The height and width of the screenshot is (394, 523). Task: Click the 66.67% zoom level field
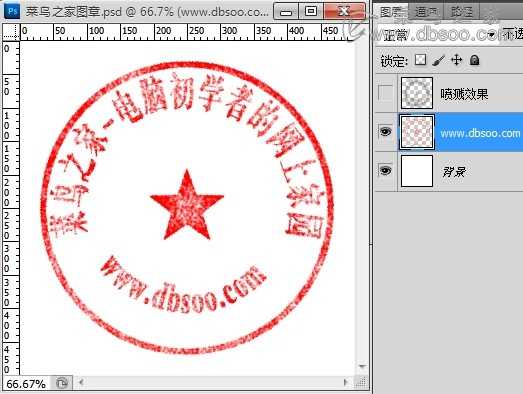(x=26, y=384)
